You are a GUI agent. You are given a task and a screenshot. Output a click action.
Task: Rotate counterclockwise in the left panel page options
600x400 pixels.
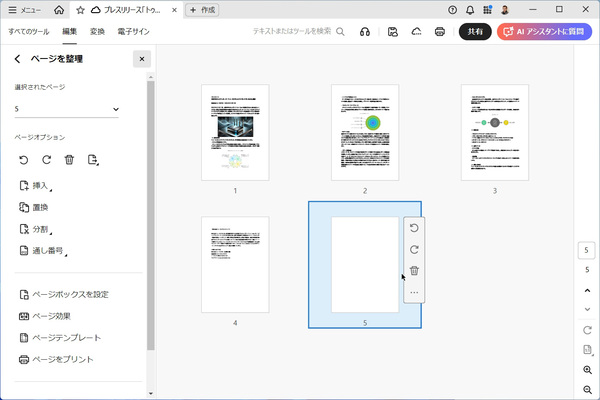coord(24,160)
